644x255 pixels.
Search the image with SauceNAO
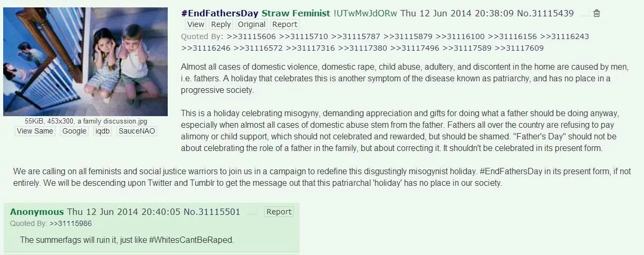(137, 131)
